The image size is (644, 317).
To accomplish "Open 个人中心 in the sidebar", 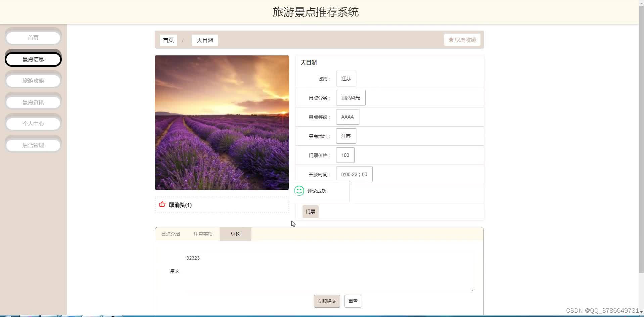I will tap(33, 124).
